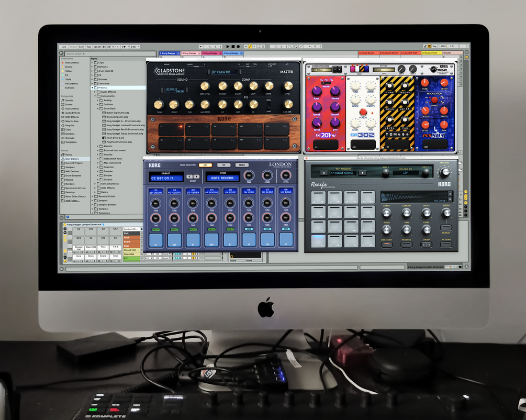
Task: Expand the Clips folder
Action: (x=93, y=63)
